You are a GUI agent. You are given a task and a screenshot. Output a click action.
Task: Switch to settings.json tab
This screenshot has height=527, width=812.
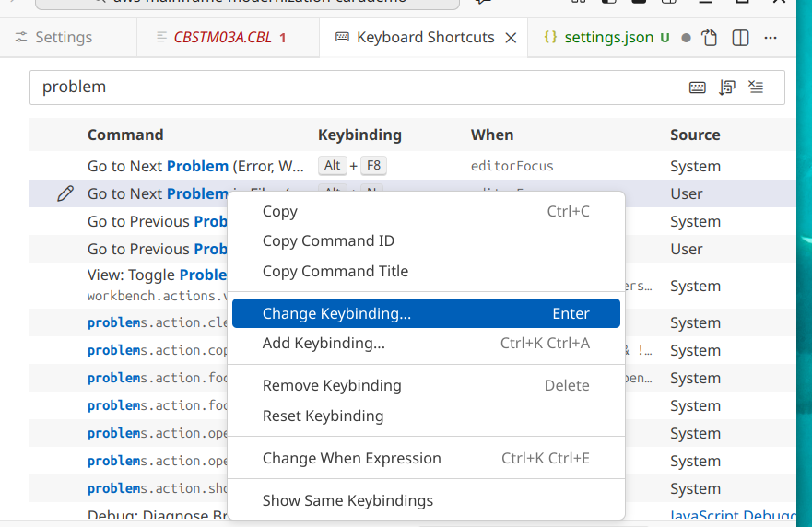coord(608,38)
